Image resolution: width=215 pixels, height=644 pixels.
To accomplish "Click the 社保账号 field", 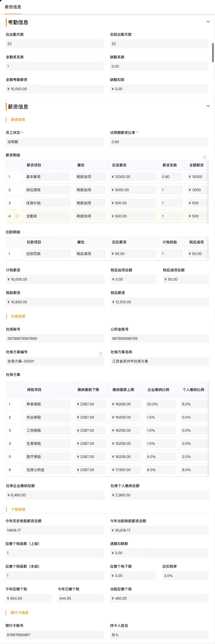I will 55,339.
